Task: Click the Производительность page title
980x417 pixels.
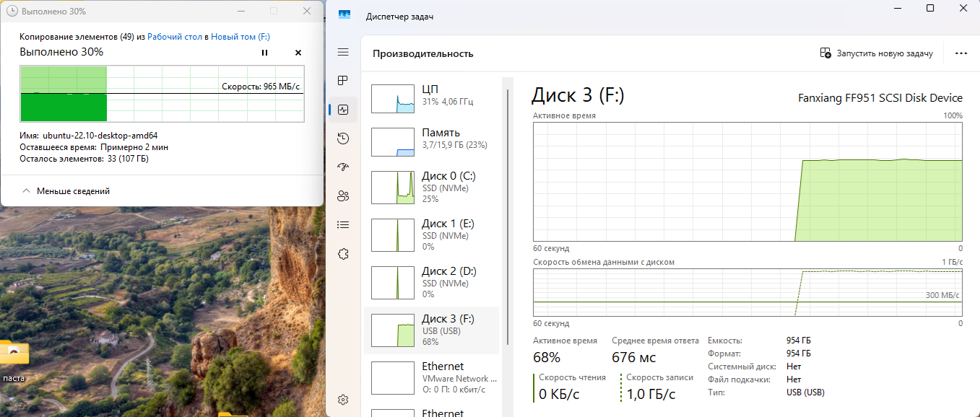Action: (423, 53)
